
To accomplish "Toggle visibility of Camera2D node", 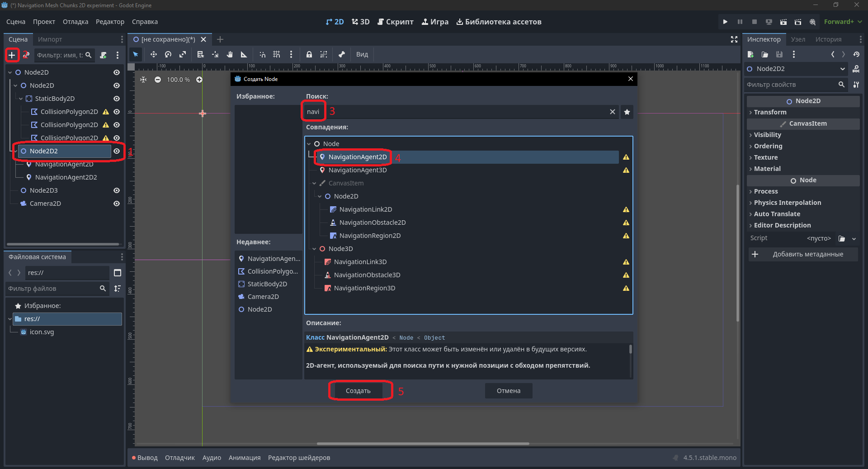I will (x=117, y=204).
